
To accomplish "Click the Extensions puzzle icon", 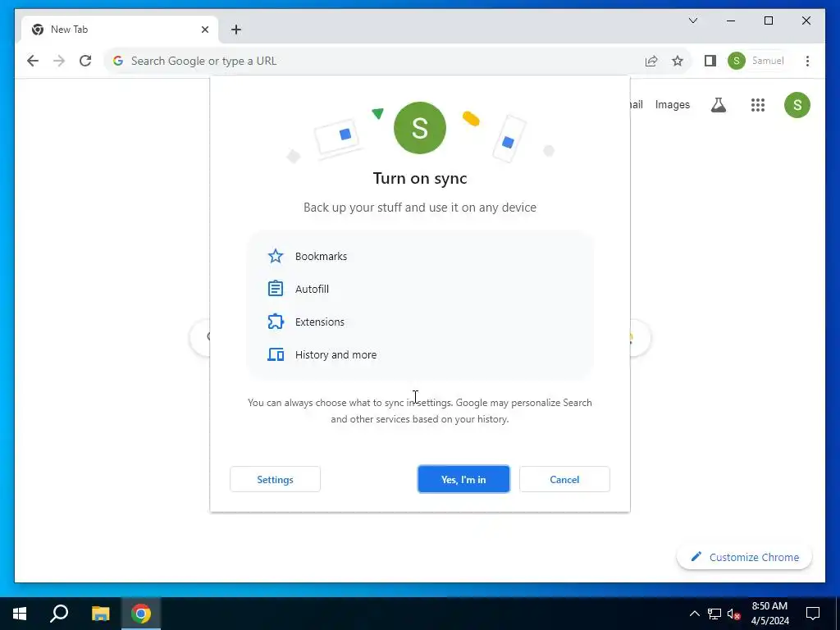I will (x=276, y=322).
